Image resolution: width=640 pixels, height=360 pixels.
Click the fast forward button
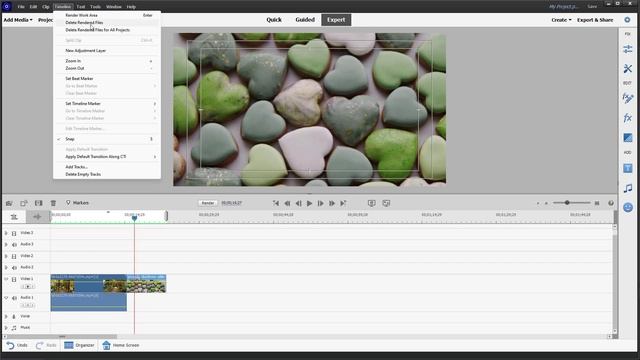332,203
